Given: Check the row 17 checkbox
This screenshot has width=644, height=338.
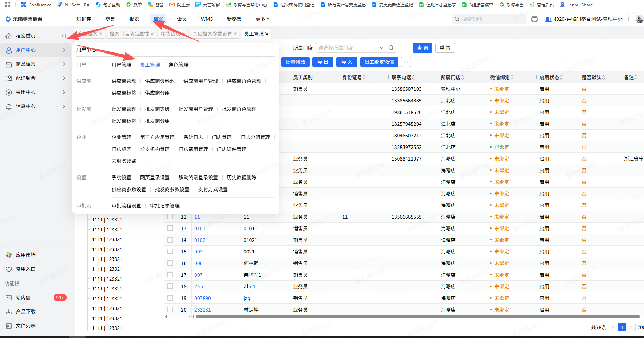Looking at the screenshot, I should 170,275.
